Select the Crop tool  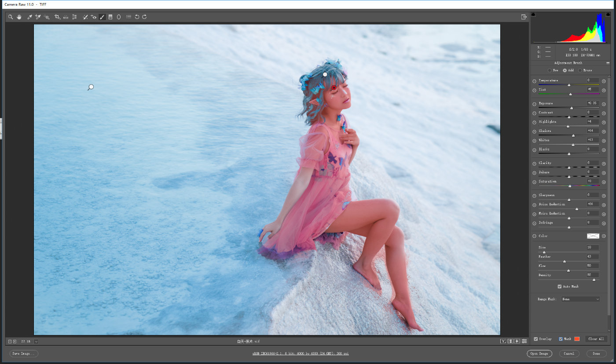(57, 17)
